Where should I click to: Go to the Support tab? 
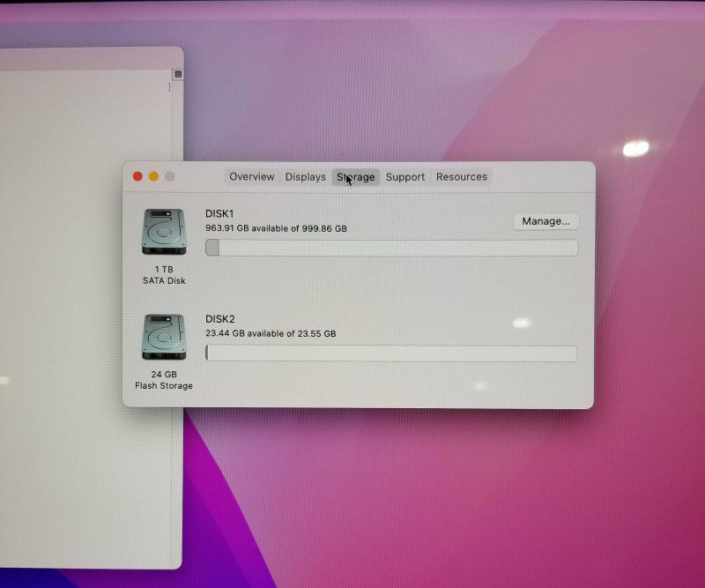tap(405, 177)
